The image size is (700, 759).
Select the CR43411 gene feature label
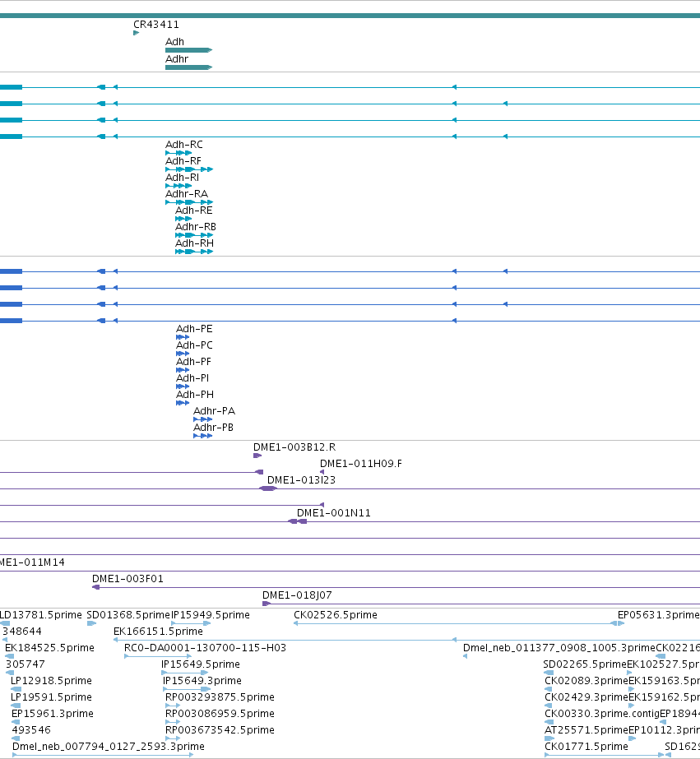point(156,24)
